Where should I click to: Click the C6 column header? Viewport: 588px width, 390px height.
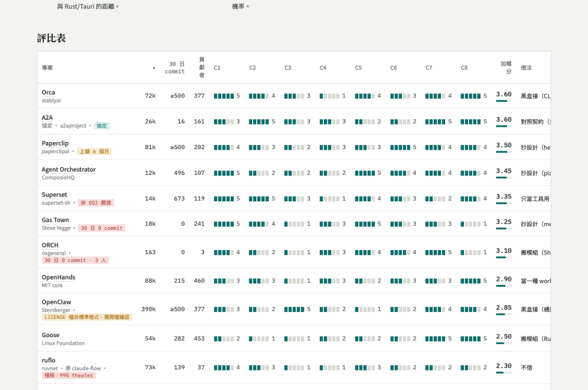click(393, 68)
